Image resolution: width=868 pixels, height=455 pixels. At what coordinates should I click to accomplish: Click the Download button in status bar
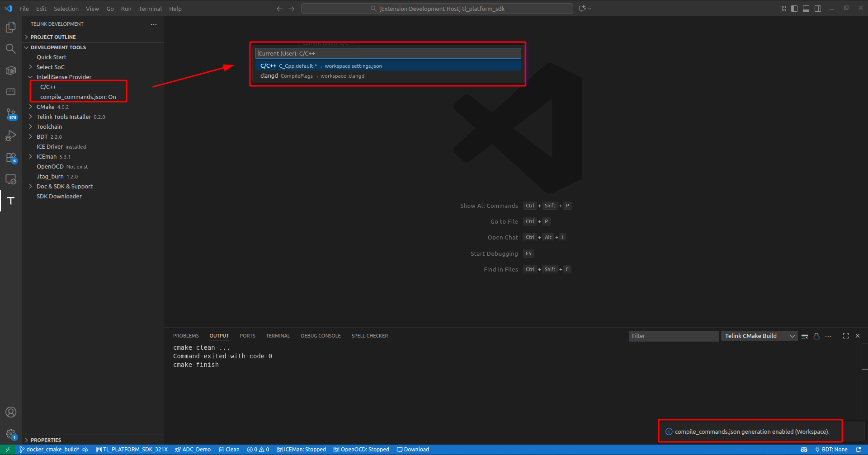(x=413, y=450)
